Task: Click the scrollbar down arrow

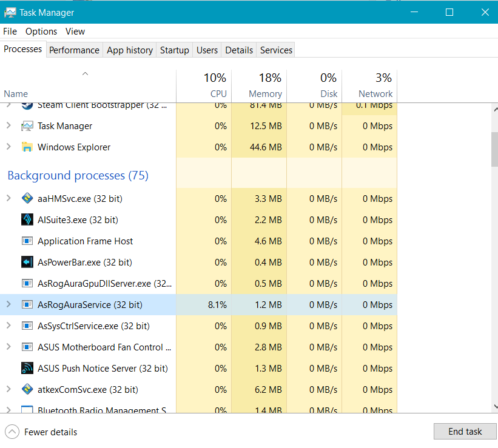Action: tap(495, 406)
